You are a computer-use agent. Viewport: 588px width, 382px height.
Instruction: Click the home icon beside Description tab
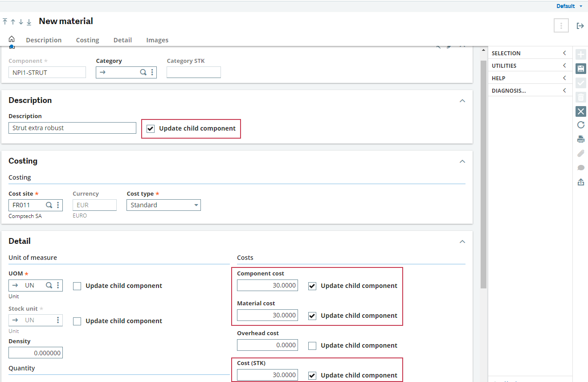12,40
